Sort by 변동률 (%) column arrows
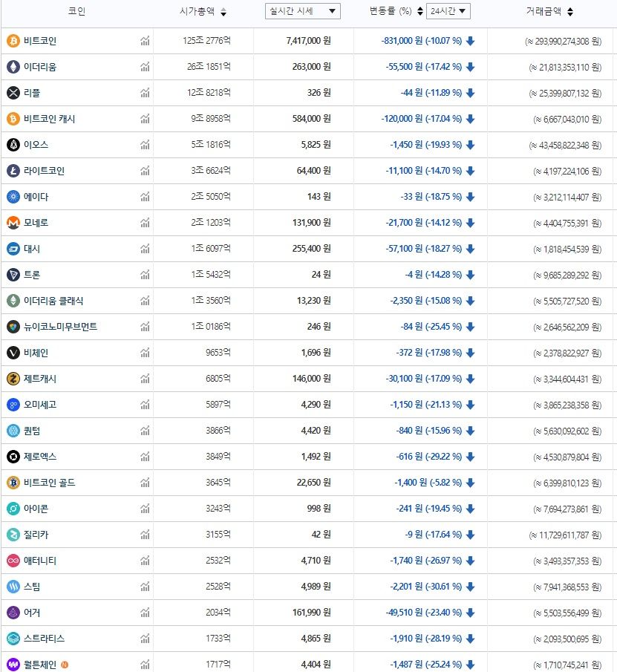The width and height of the screenshot is (617, 672). (x=420, y=11)
